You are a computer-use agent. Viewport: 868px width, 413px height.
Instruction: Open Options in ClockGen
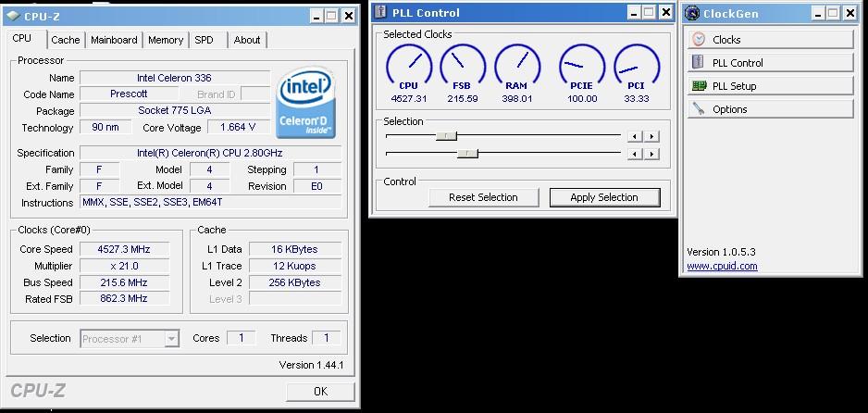(x=770, y=109)
